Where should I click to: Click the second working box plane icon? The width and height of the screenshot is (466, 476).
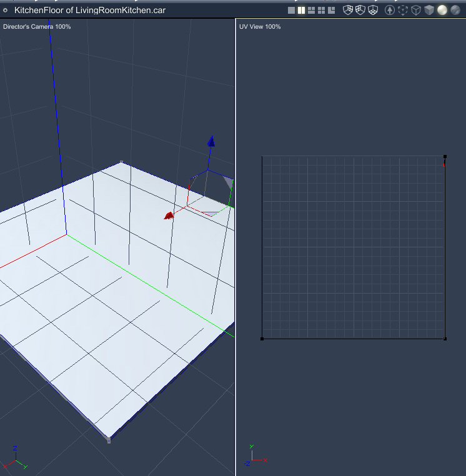click(360, 10)
